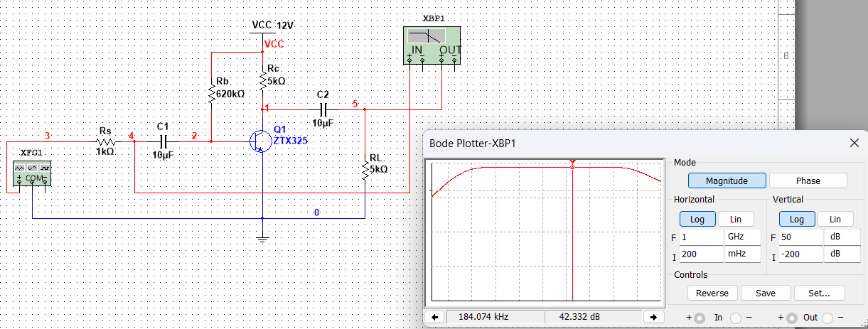
Task: Click the ZTX325 transistor model label
Action: (291, 141)
